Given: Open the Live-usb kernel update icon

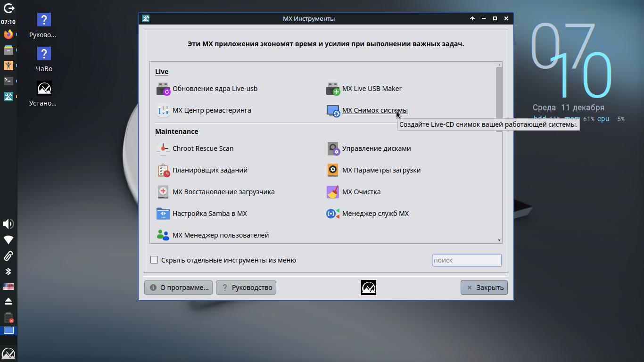Looking at the screenshot, I should point(163,89).
